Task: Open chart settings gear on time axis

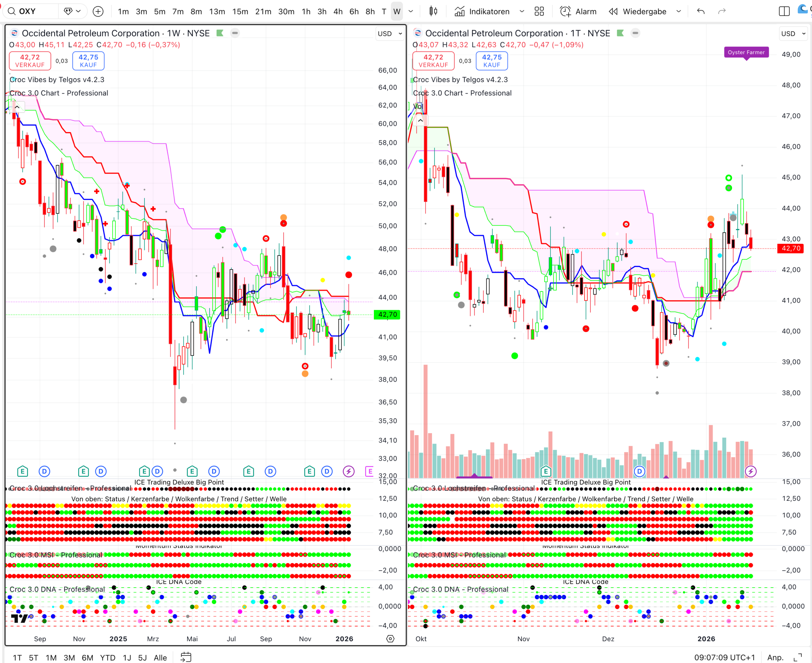Action: point(390,639)
